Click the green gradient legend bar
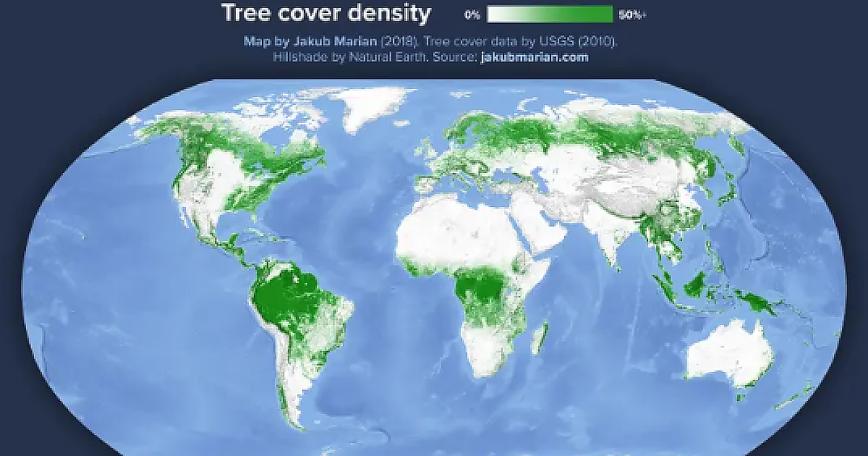This screenshot has width=868, height=456. tap(550, 14)
